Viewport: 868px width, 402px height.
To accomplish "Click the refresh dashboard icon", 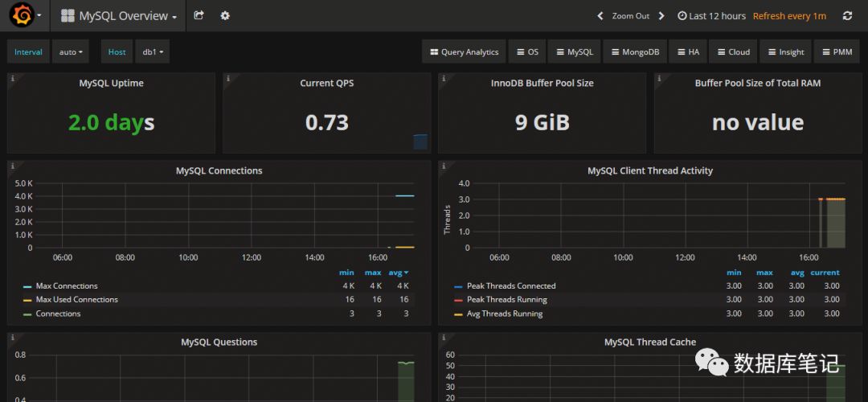I will [847, 16].
